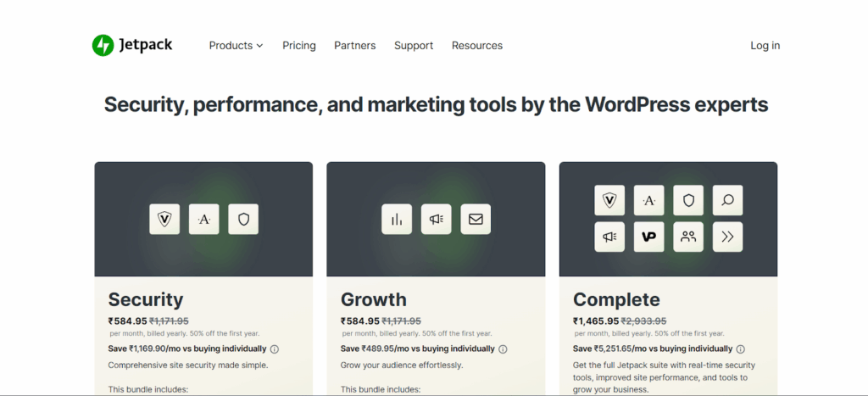
Task: Click the main page headline about WordPress experts
Action: [x=437, y=104]
